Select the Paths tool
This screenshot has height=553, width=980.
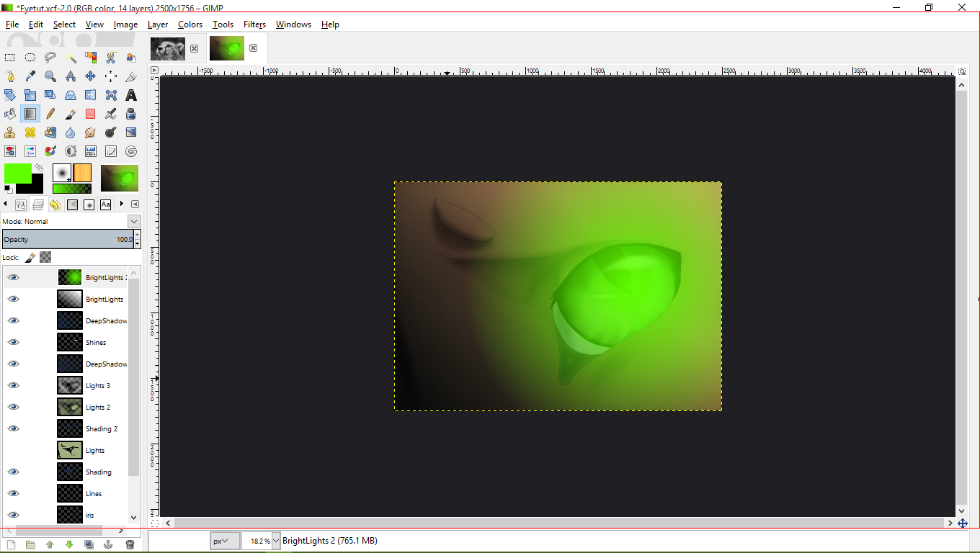pos(10,76)
